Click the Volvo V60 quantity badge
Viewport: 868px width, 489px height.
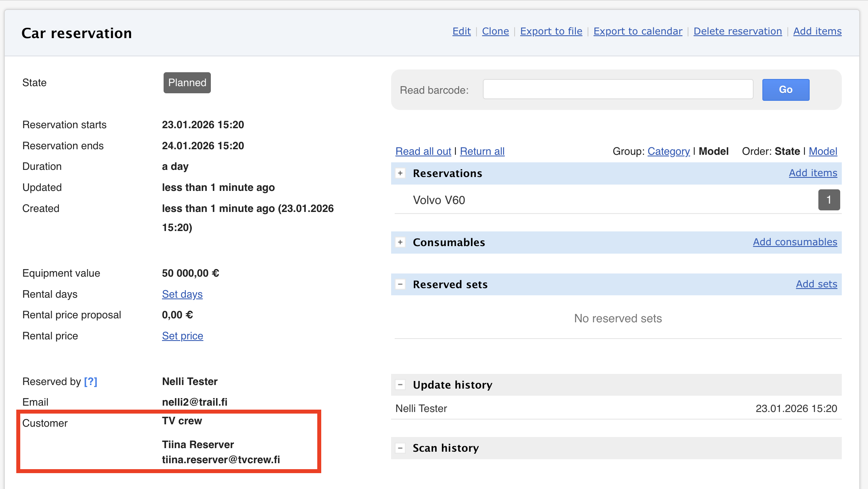(829, 200)
